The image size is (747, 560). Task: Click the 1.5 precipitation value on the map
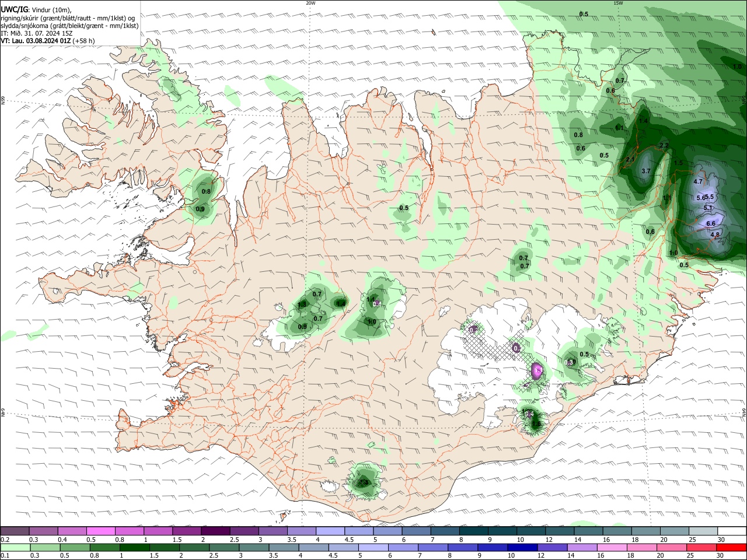pyautogui.click(x=678, y=163)
